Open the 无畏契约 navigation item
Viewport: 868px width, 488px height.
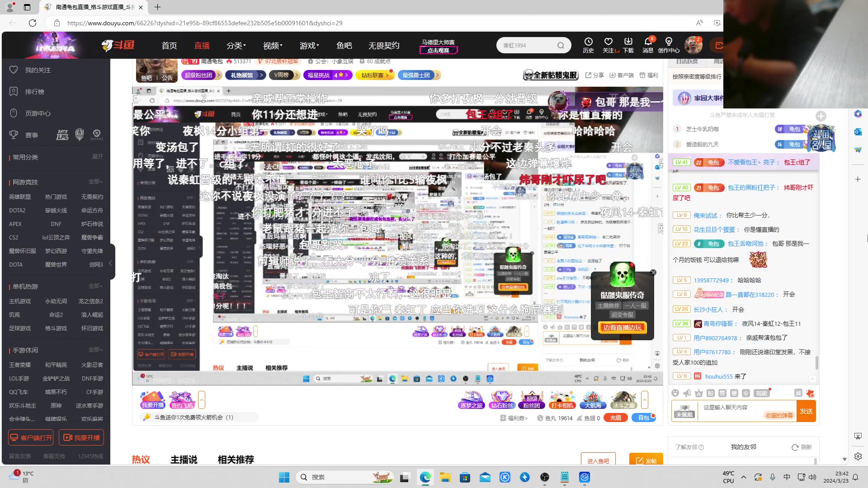point(384,46)
